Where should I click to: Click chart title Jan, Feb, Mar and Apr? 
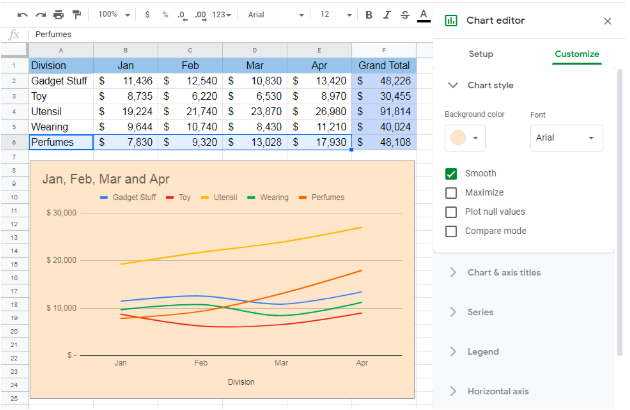coord(106,179)
